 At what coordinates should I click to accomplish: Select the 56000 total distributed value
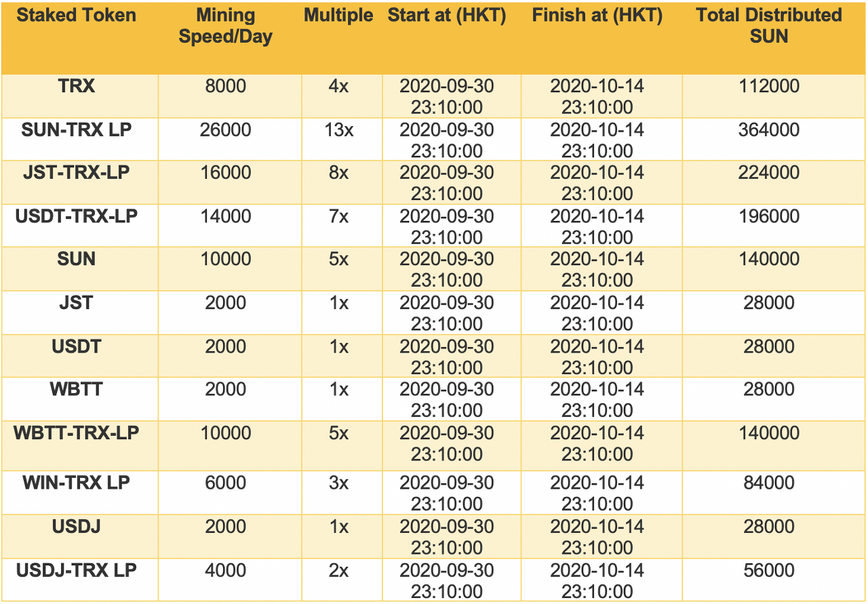(x=769, y=570)
